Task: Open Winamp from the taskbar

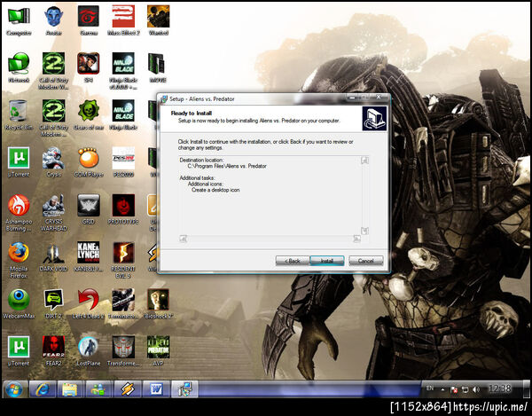Action: (127, 389)
